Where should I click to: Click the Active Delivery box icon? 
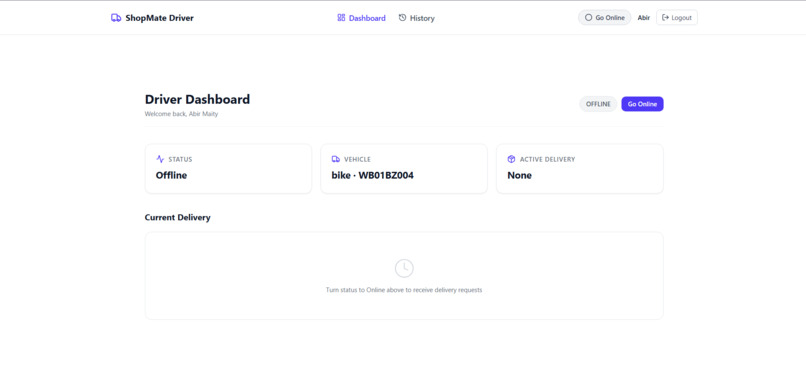coord(511,159)
